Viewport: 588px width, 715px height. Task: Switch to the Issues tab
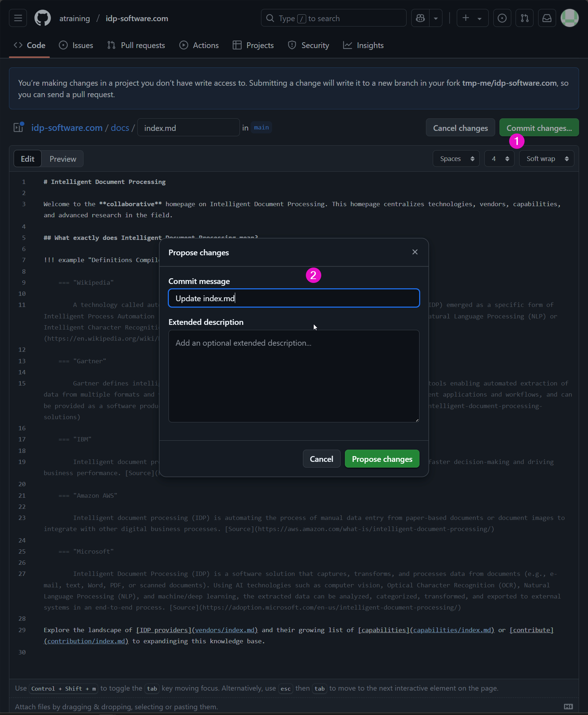[x=76, y=45]
